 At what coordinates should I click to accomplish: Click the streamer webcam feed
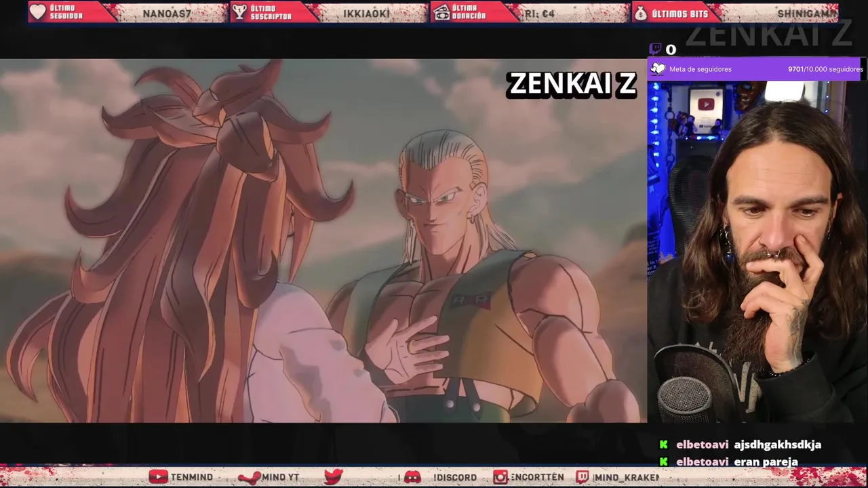click(x=757, y=252)
